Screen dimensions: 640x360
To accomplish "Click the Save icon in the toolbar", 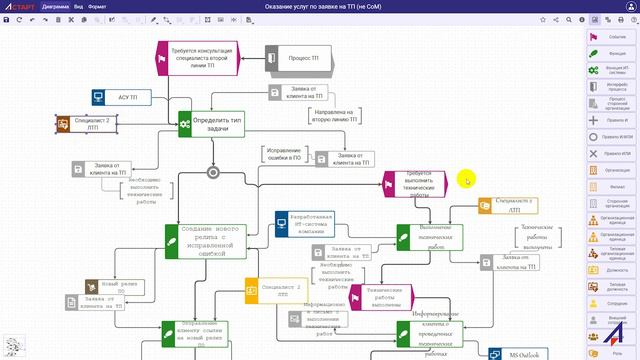I will (x=6, y=20).
